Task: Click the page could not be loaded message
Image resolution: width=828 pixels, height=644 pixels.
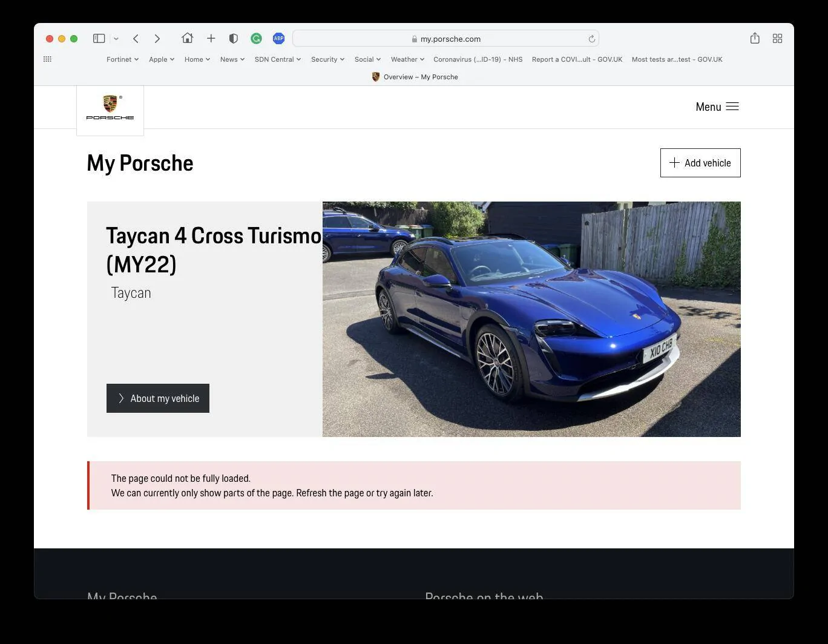Action: point(414,485)
